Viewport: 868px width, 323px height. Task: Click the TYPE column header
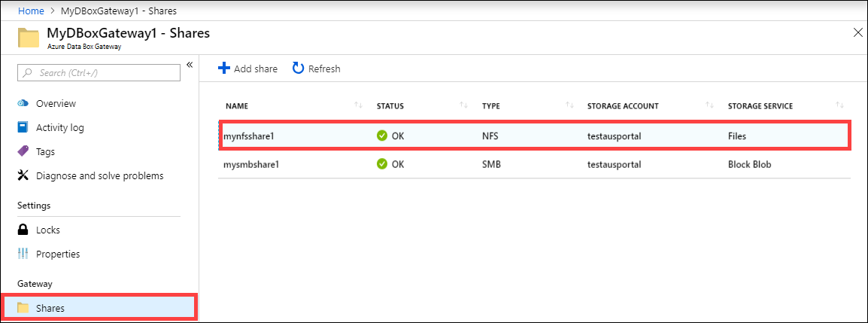(490, 106)
